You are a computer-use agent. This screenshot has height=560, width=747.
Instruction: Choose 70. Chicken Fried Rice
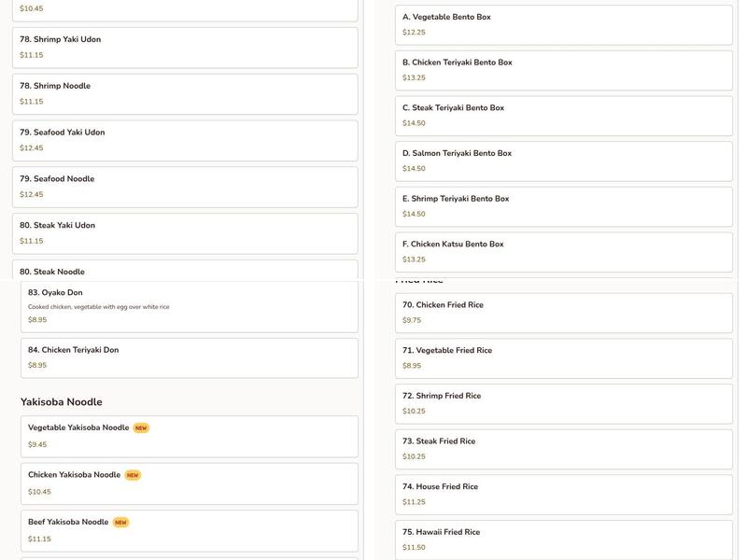pos(563,313)
